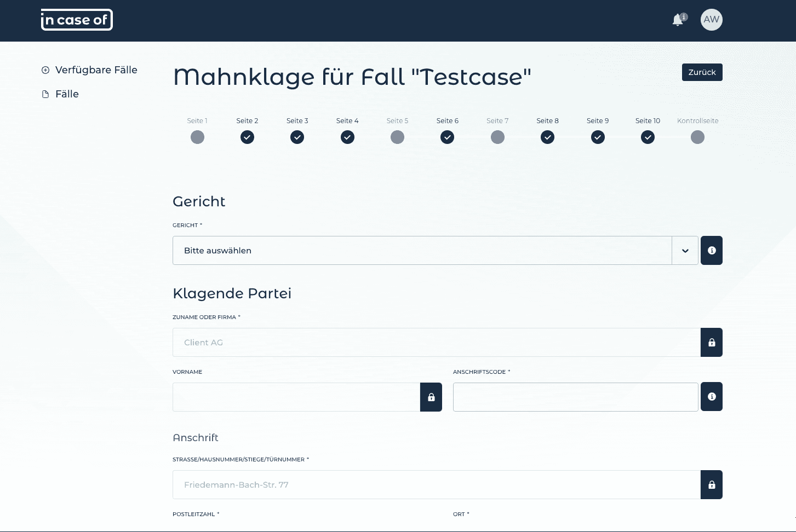The height and width of the screenshot is (532, 796).
Task: Click the Friedemann-Bach-Str. 77 address field
Action: (x=437, y=484)
